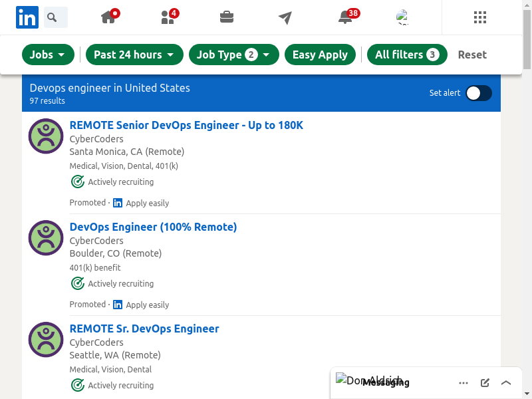Open the apps grid icon
Screen dimensions: 532x399
(480, 17)
